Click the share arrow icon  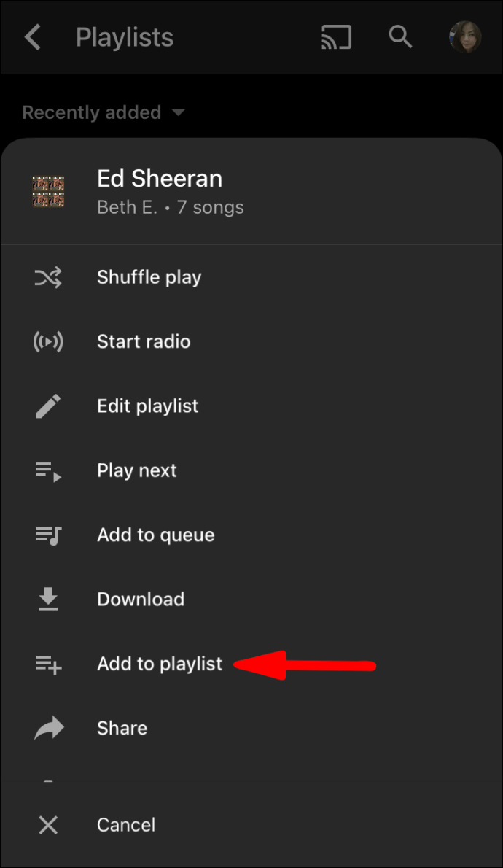49,729
